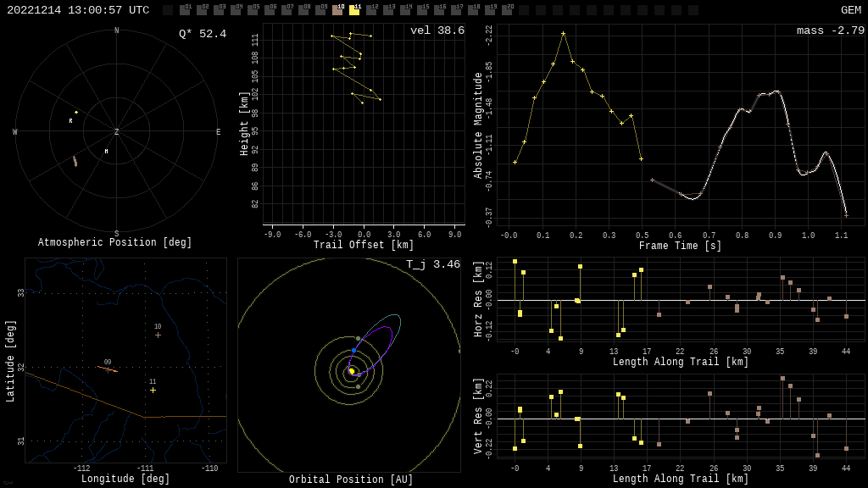Select the yellow camera 11 indicator square

point(354,10)
